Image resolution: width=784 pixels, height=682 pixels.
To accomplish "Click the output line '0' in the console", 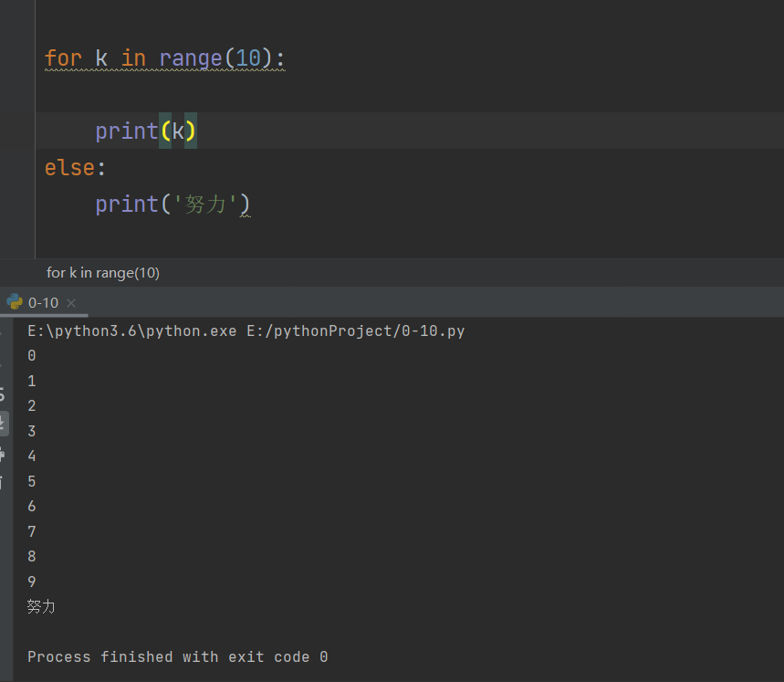I will pos(32,355).
